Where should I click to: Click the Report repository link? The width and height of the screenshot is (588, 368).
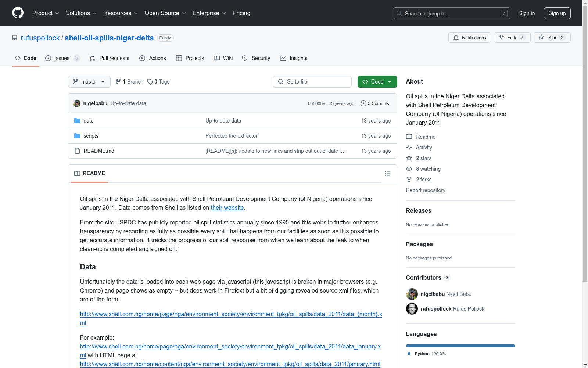pyautogui.click(x=426, y=190)
